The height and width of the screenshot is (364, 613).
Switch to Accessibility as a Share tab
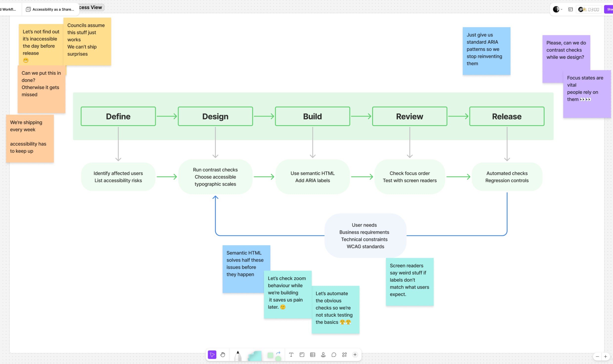click(x=50, y=9)
